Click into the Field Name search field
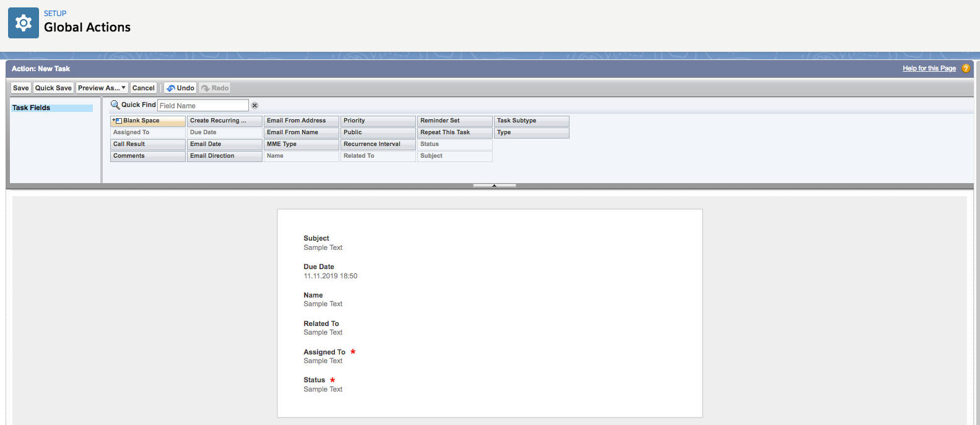The image size is (980, 425). click(202, 106)
